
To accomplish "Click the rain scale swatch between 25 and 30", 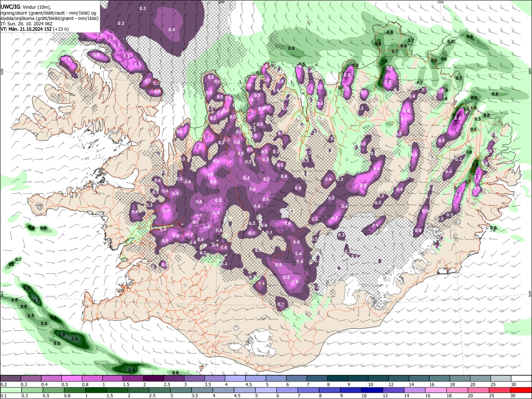I will [500, 390].
